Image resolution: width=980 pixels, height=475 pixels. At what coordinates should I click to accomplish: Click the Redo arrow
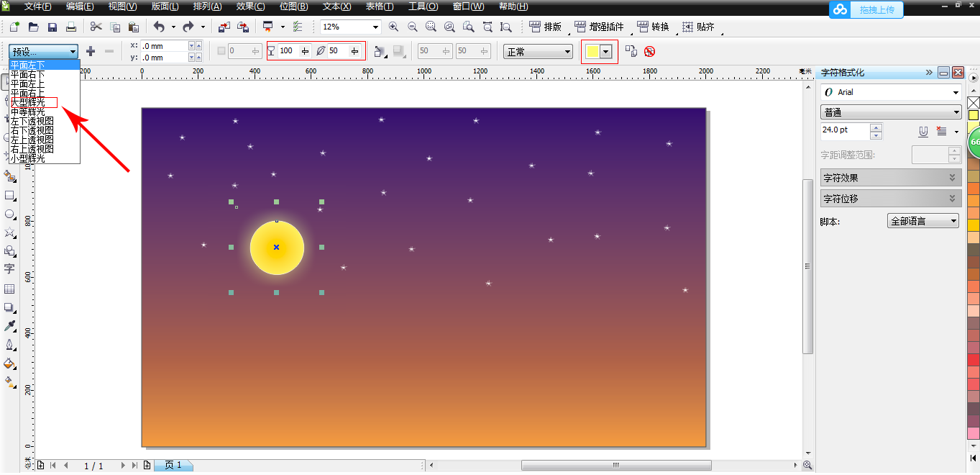tap(188, 27)
